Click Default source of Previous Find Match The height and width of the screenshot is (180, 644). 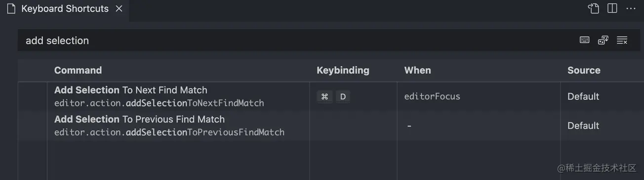(583, 126)
